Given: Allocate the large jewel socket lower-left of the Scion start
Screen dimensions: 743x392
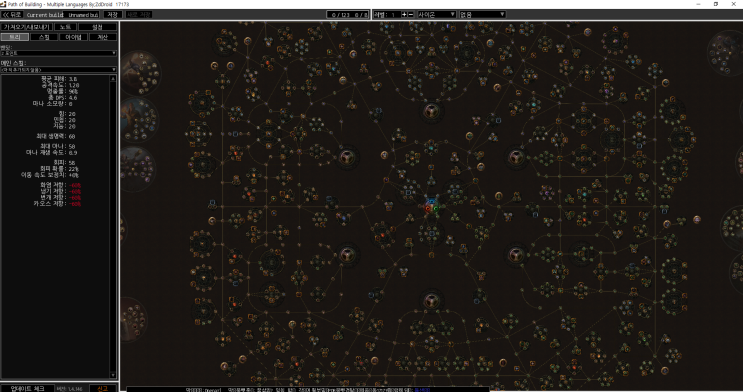Looking at the screenshot, I should tap(346, 255).
